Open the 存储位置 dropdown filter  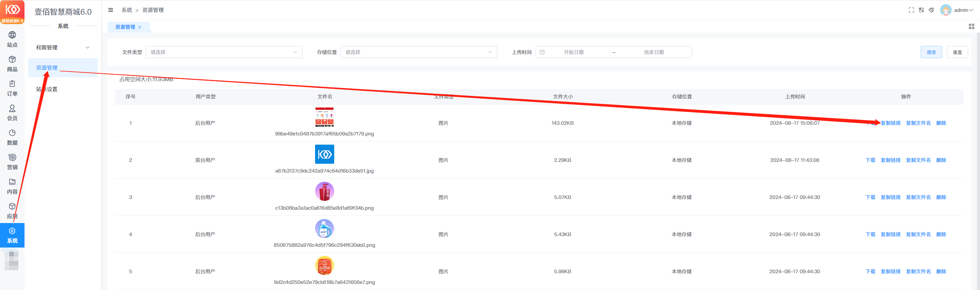419,52
